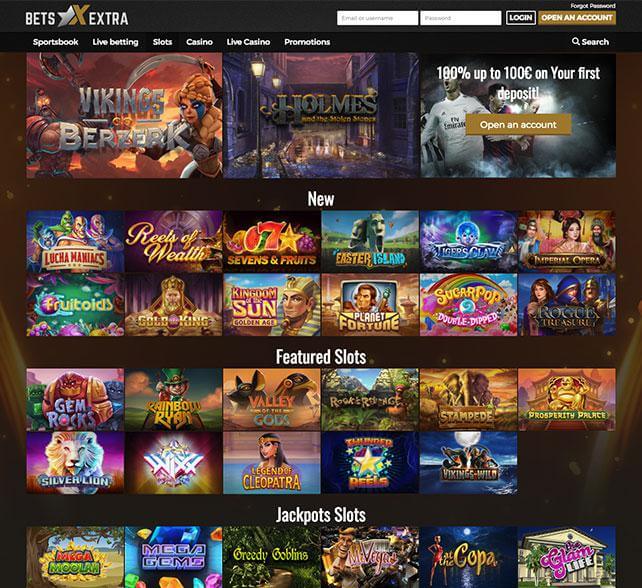Go to the Live Casino section
The width and height of the screenshot is (642, 588).
coord(248,42)
